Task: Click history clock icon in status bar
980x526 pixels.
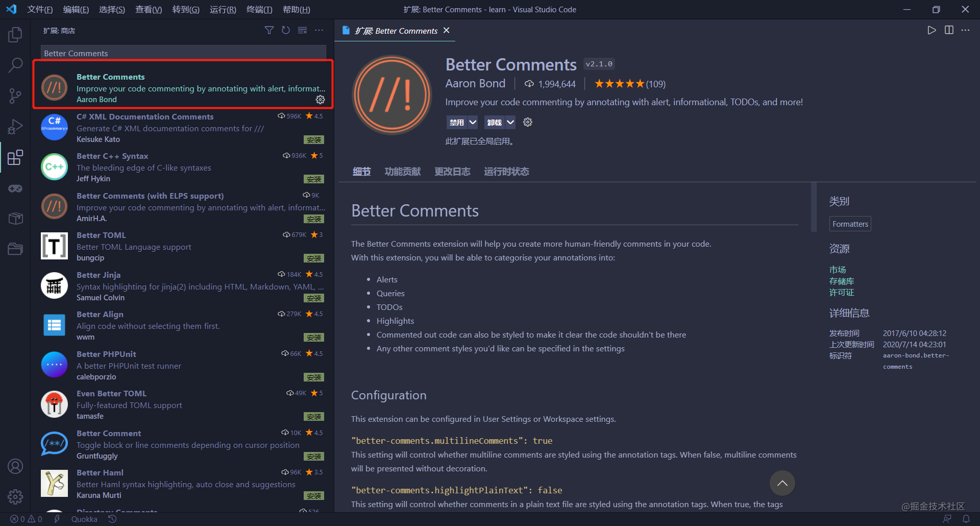Action: (112, 519)
